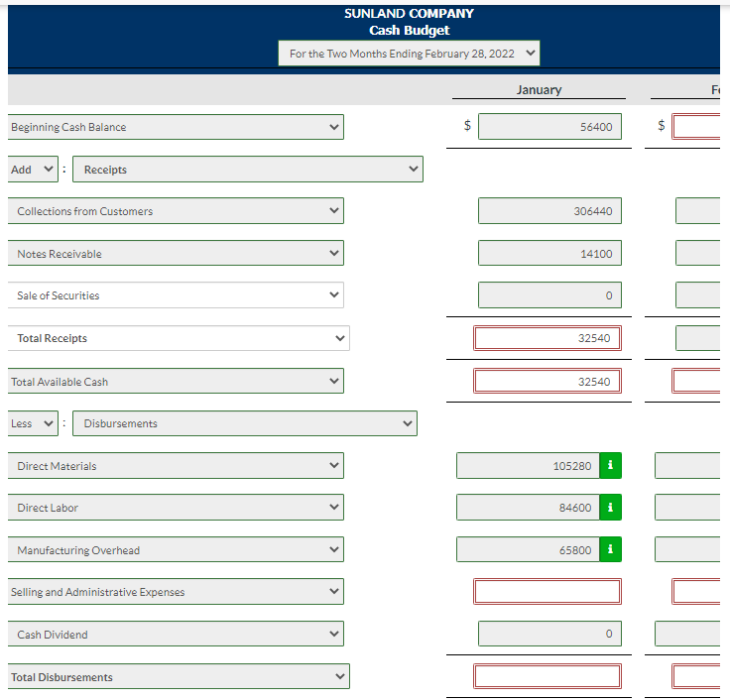Click the info icon beside Direct Labor amount
The image size is (730, 700).
coord(610,507)
